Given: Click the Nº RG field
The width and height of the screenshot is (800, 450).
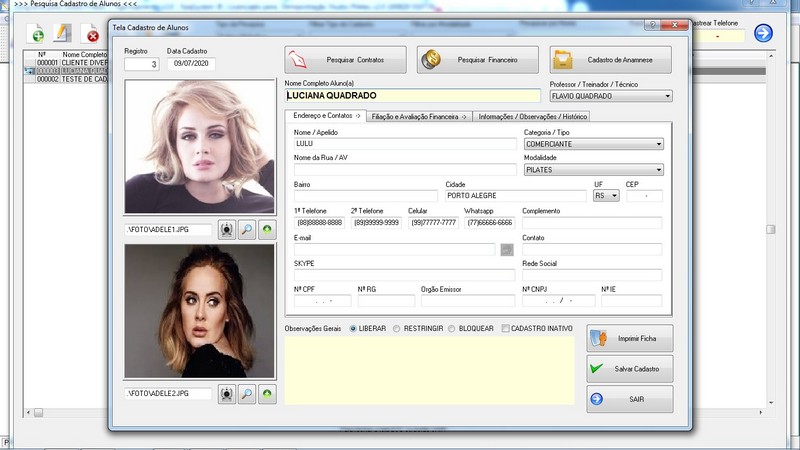Looking at the screenshot, I should tap(386, 301).
